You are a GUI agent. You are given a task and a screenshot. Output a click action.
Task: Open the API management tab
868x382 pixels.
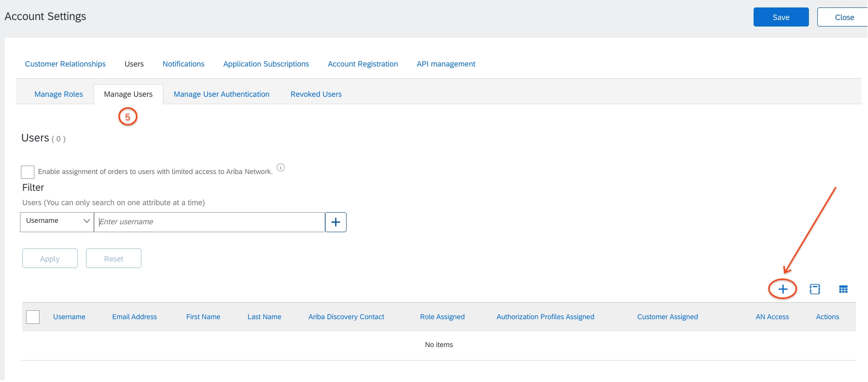(x=446, y=64)
